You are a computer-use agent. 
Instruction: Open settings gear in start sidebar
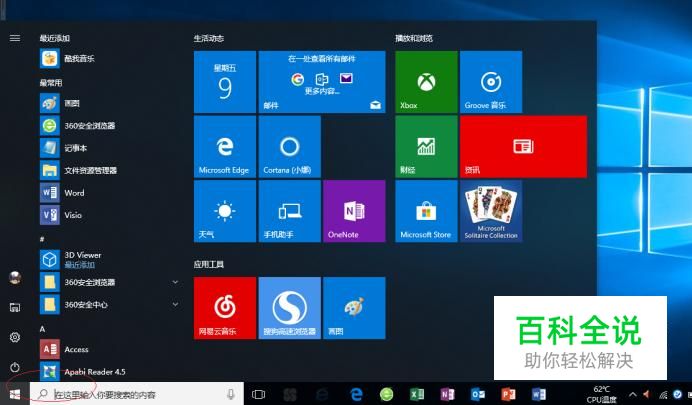pyautogui.click(x=14, y=338)
